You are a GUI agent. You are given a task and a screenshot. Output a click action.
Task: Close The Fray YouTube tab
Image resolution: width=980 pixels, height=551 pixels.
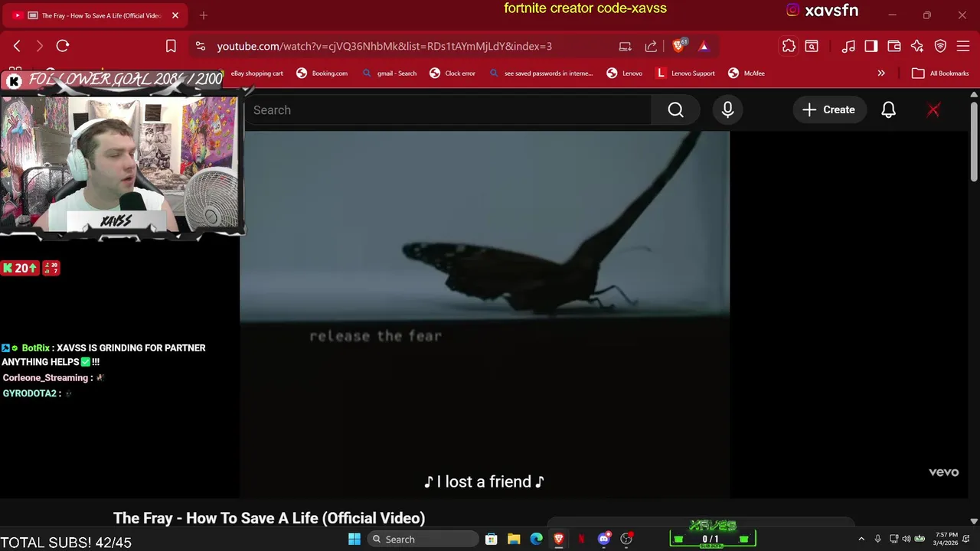pos(175,15)
